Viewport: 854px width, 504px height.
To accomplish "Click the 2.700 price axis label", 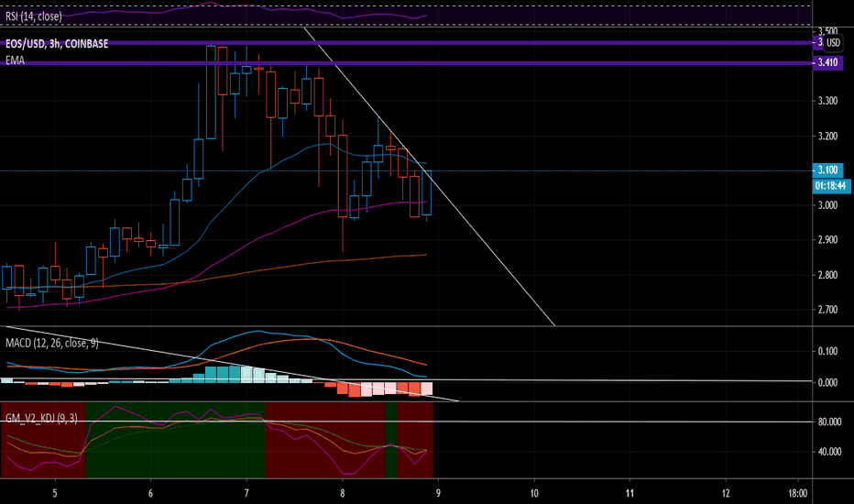I will [x=827, y=310].
